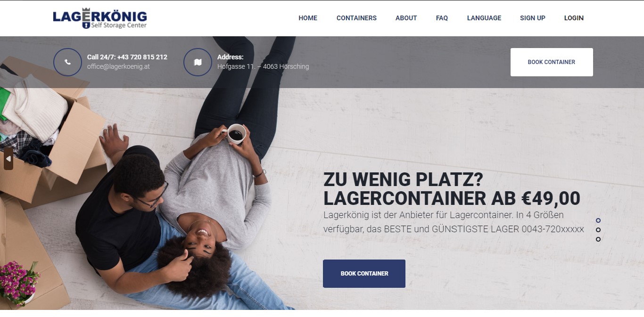Click the Sign Up link
This screenshot has height=317, width=644.
[x=533, y=18]
